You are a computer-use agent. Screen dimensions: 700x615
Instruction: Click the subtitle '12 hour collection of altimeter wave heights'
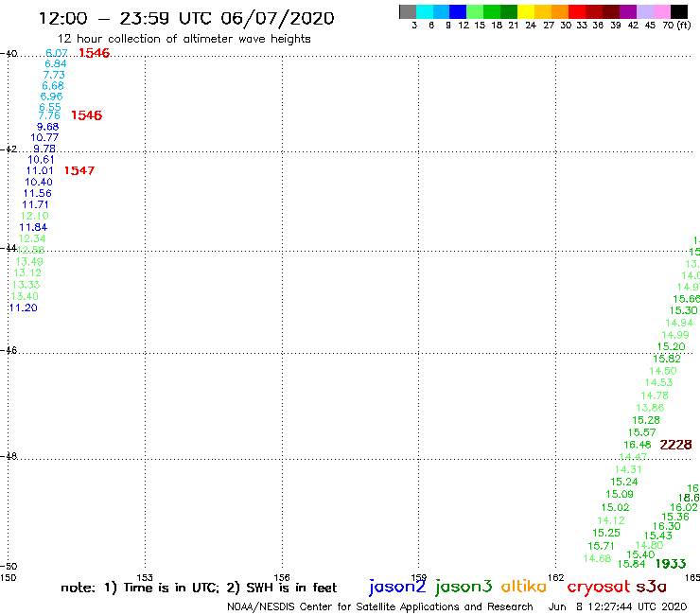(x=184, y=39)
